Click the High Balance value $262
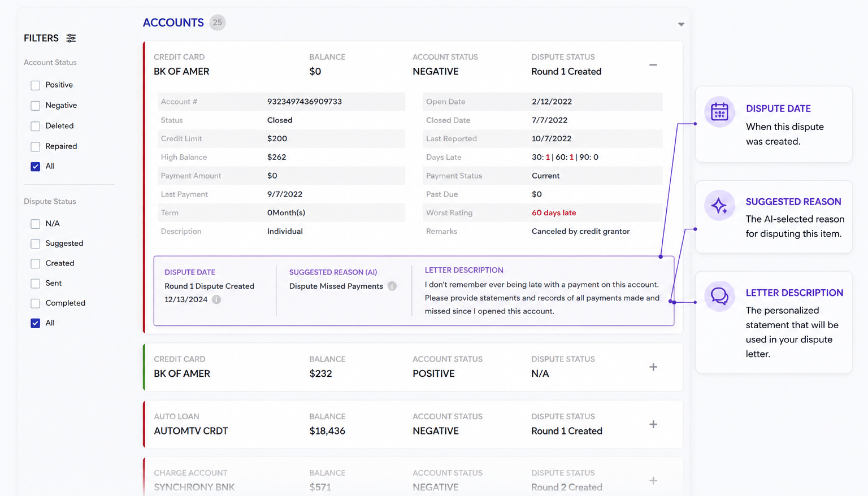The height and width of the screenshot is (496, 868). click(x=277, y=157)
